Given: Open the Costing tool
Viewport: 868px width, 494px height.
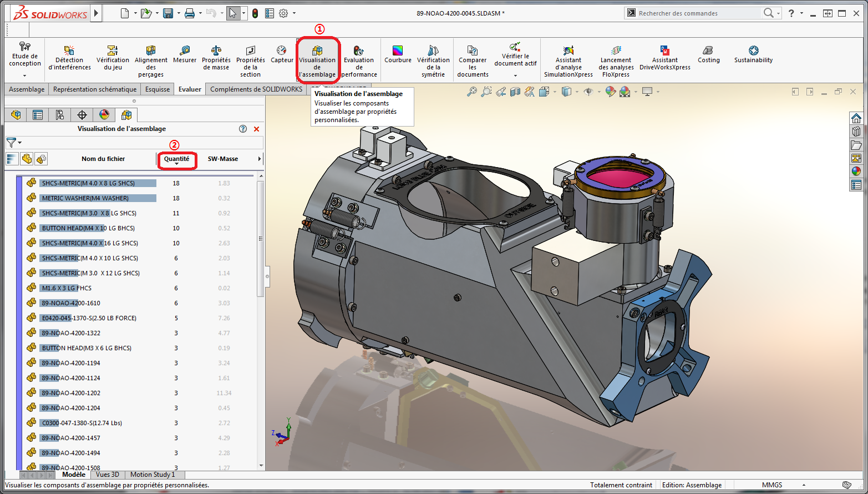Looking at the screenshot, I should (x=708, y=54).
